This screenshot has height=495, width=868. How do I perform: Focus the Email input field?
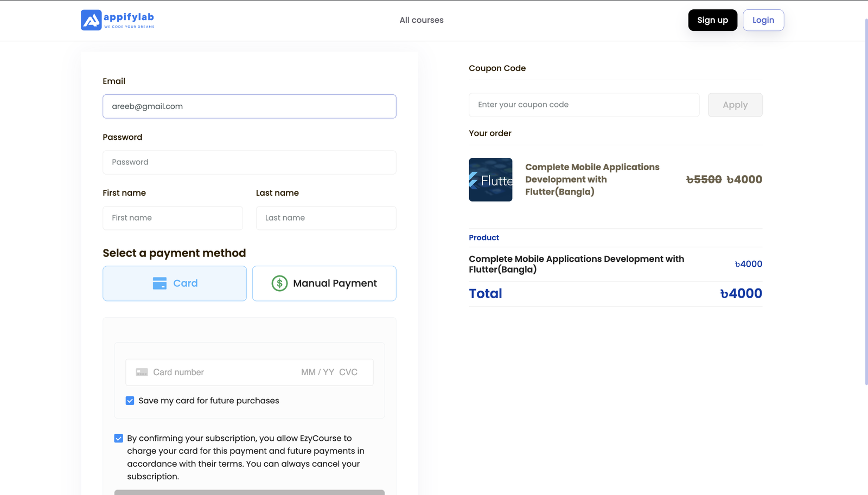point(250,107)
